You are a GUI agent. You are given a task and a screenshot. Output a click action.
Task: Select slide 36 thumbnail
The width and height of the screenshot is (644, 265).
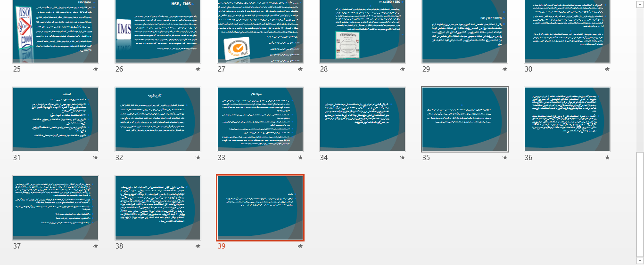567,119
